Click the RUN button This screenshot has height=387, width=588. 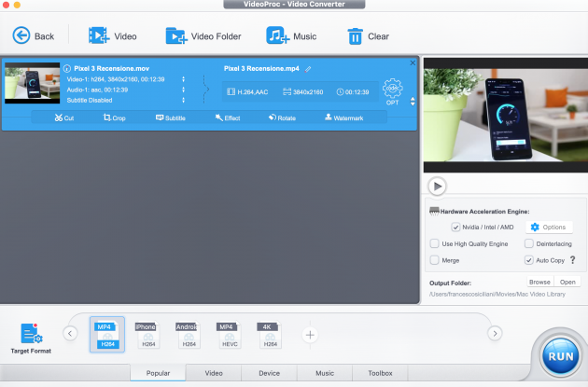[x=561, y=356]
